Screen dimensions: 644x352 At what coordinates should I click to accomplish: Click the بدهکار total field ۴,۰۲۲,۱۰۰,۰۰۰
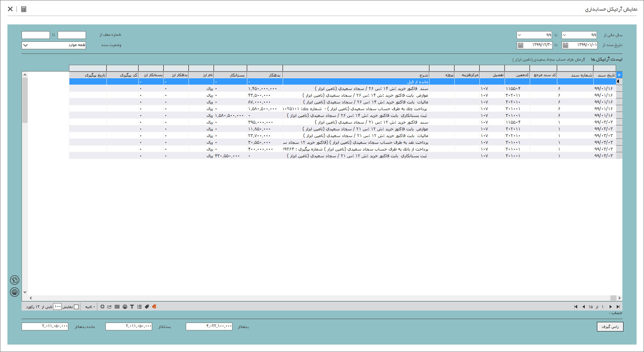(x=209, y=327)
